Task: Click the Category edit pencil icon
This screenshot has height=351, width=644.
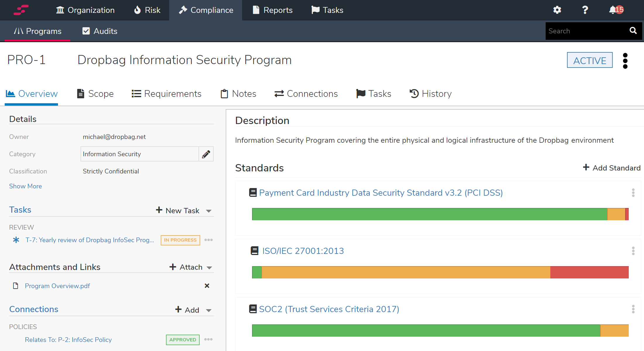Action: point(206,154)
